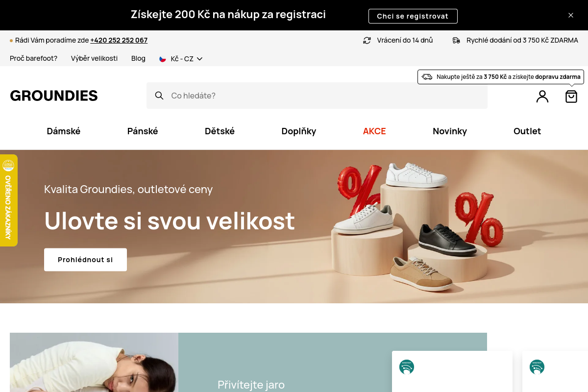Click the Prohlédnout si banner button
The height and width of the screenshot is (392, 588).
pyautogui.click(x=85, y=260)
